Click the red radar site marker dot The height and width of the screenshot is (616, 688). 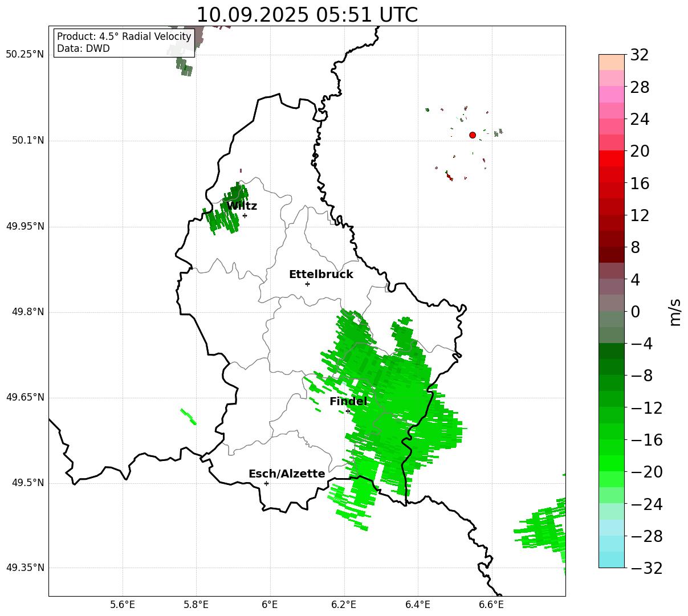click(473, 135)
